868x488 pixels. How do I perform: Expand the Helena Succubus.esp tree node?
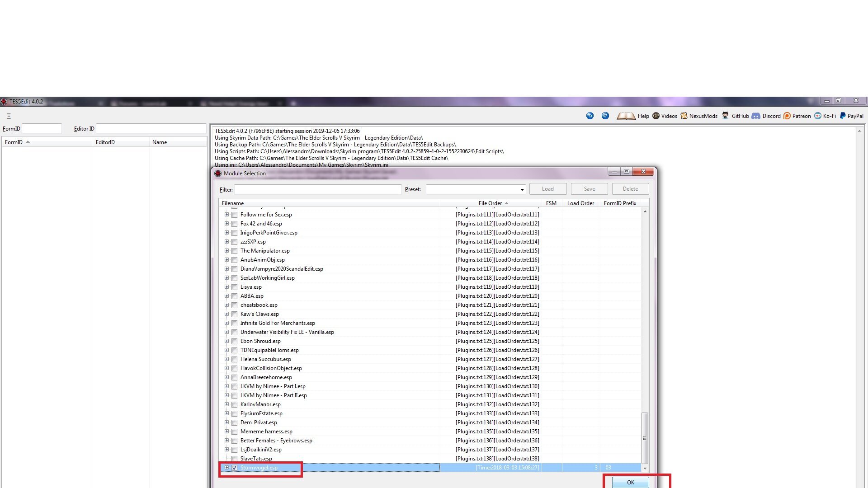click(x=226, y=359)
